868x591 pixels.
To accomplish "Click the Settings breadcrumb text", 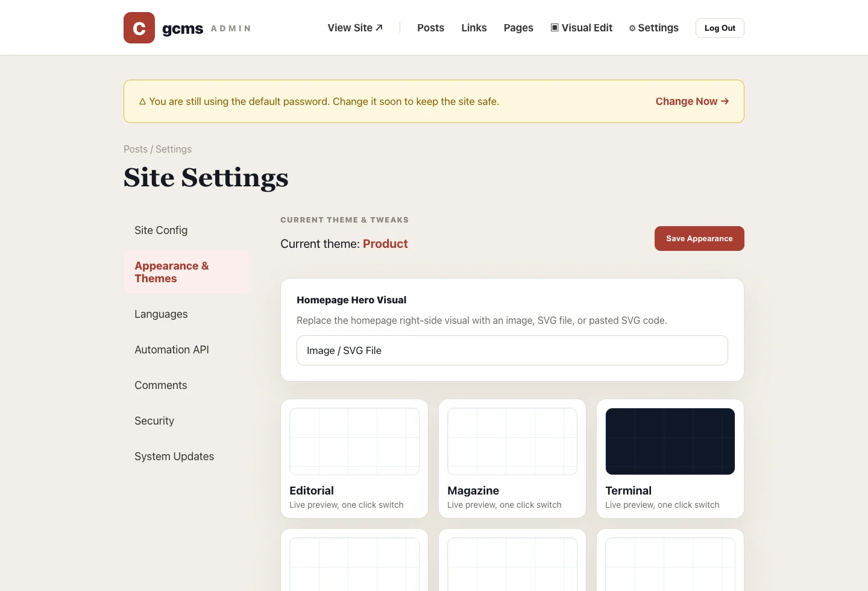I will 174,149.
